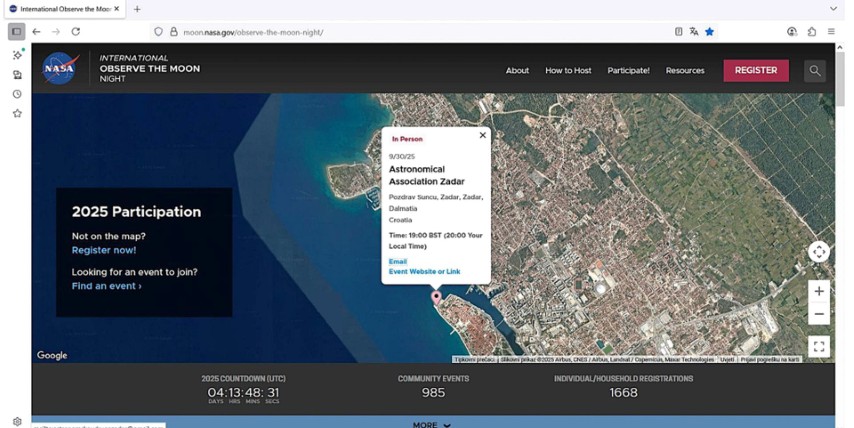854x428 pixels.
Task: Open the How to Host menu
Action: point(568,71)
